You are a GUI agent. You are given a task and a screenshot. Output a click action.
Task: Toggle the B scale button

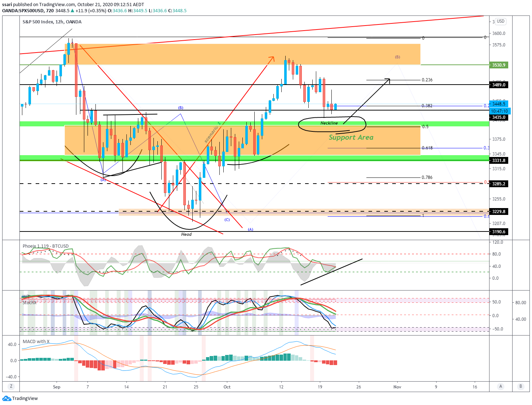tap(520, 386)
